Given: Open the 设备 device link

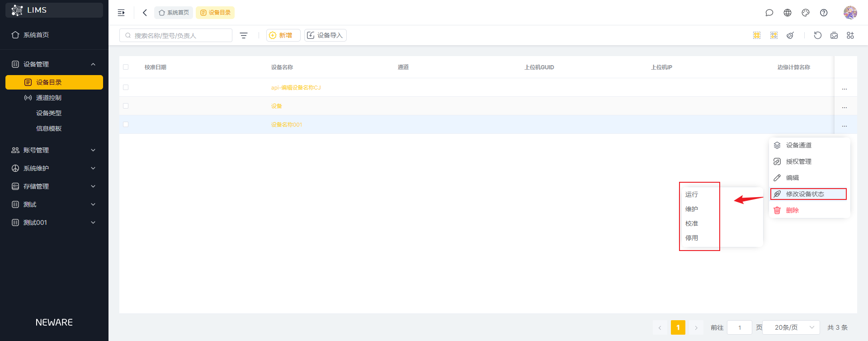Looking at the screenshot, I should [x=277, y=106].
